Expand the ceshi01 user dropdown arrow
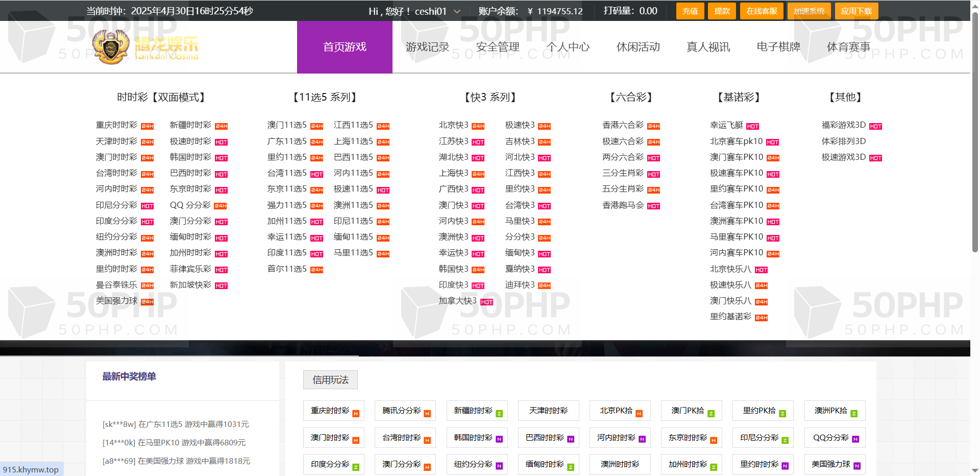The width and height of the screenshot is (980, 476). coord(457,11)
